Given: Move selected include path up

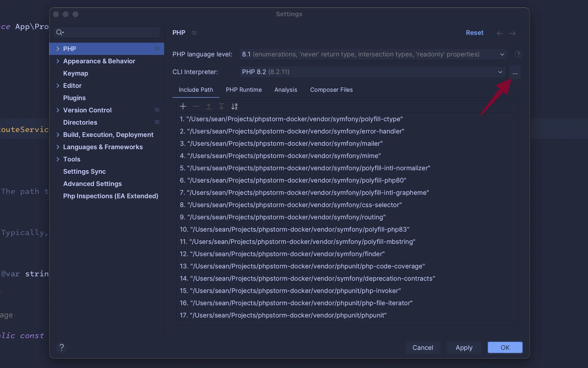Looking at the screenshot, I should click(x=208, y=106).
